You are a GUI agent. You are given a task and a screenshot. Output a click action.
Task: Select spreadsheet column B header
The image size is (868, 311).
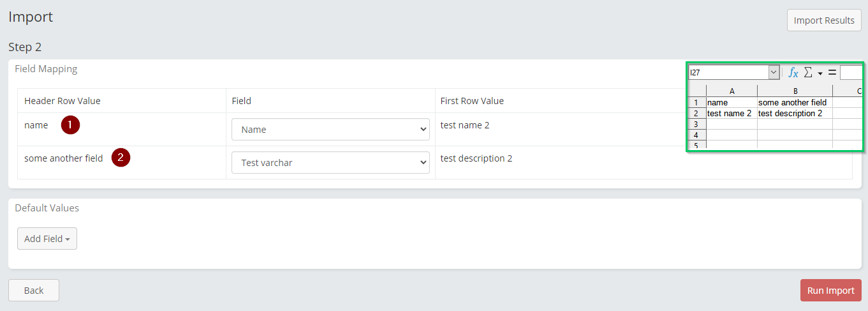(795, 91)
